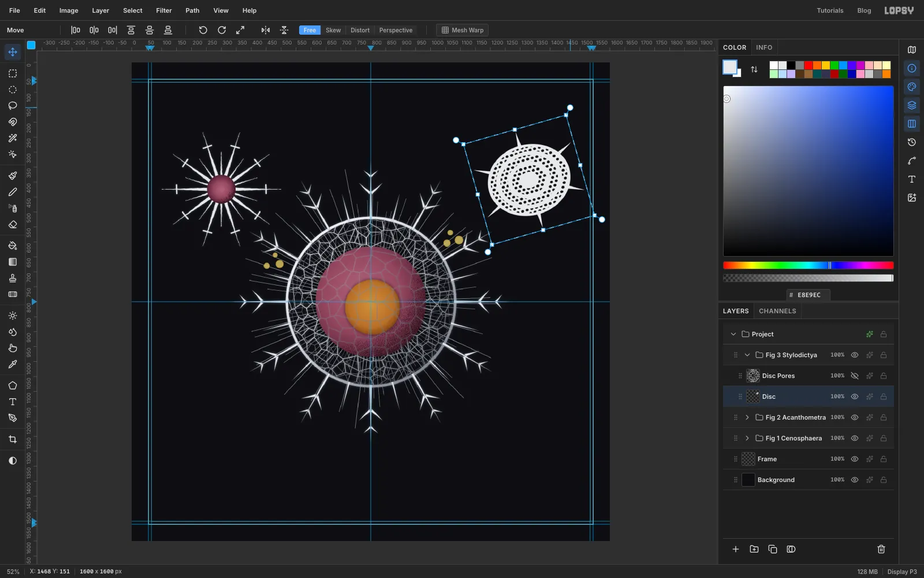The width and height of the screenshot is (924, 578).
Task: Toggle lock on the Frame layer
Action: 884,459
